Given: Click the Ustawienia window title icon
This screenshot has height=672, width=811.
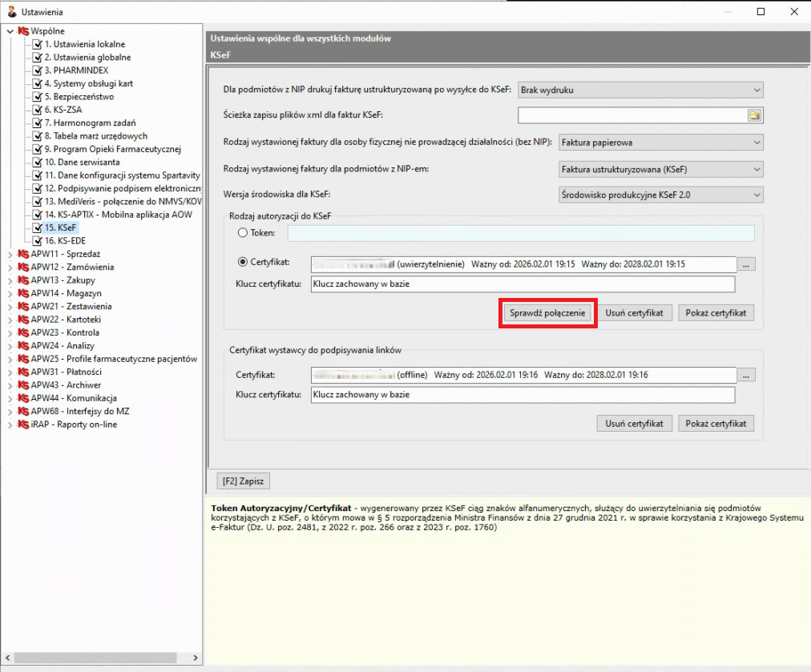Looking at the screenshot, I should tap(12, 11).
